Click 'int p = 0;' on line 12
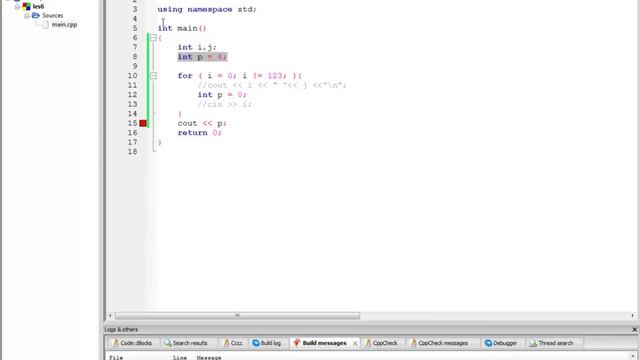 [x=222, y=95]
